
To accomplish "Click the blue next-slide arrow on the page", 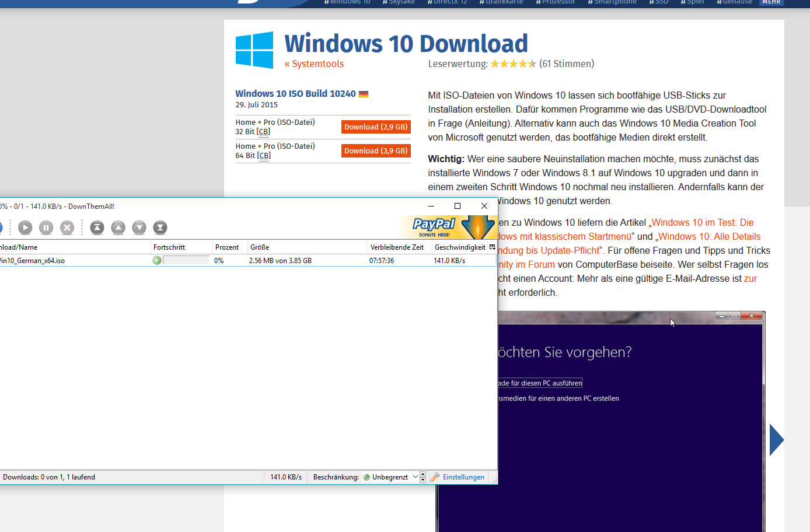I will click(x=777, y=440).
